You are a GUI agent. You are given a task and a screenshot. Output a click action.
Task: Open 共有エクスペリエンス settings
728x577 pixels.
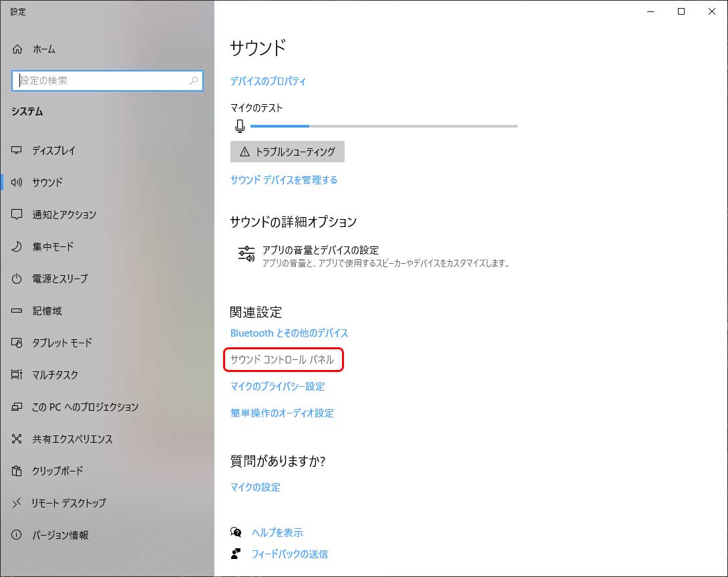click(x=72, y=439)
